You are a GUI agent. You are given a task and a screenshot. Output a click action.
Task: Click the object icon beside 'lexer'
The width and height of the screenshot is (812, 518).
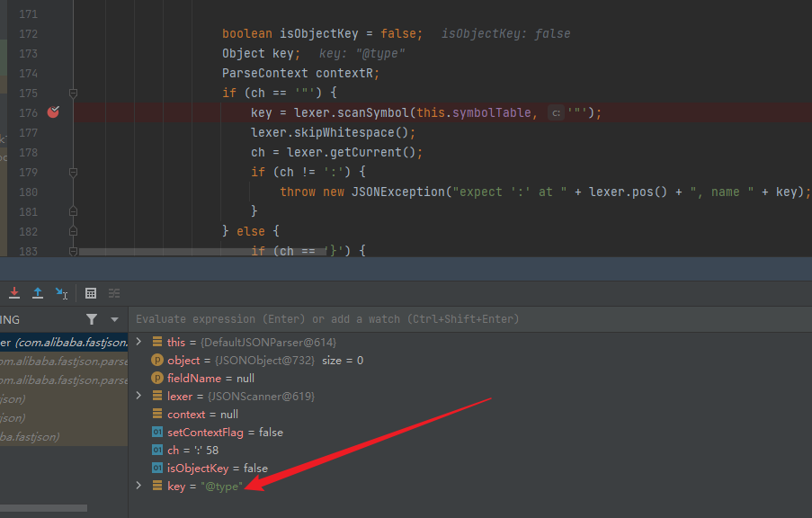click(156, 396)
